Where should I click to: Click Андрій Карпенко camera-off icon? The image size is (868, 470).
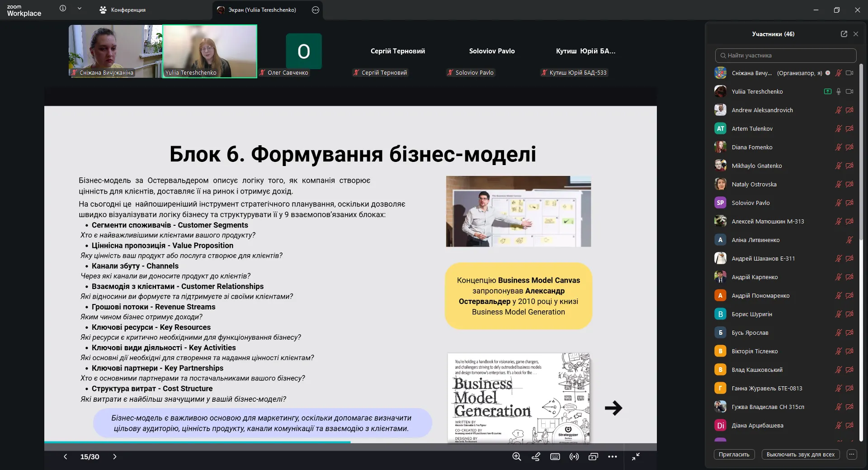pos(849,277)
